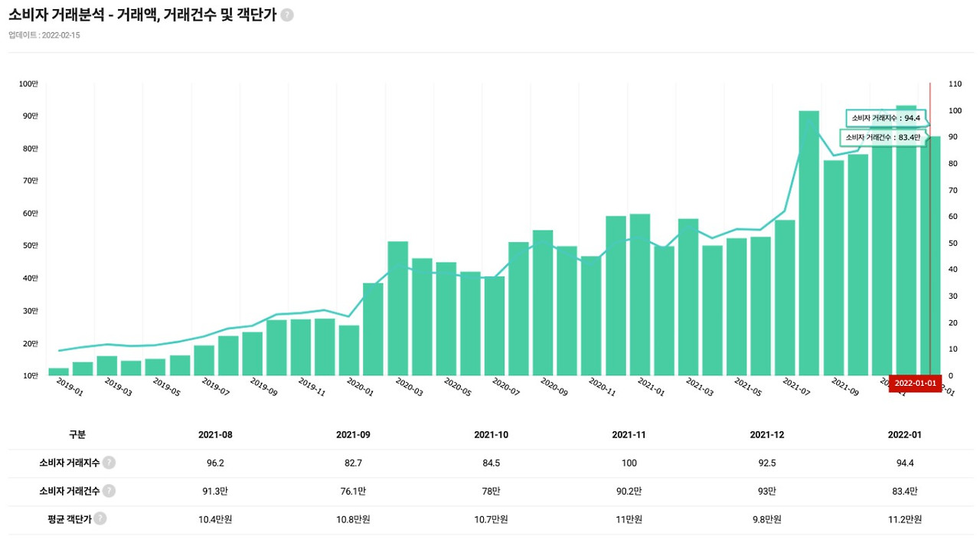Click the red 2022-01-01 date badge
This screenshot has height=540, width=980.
pyautogui.click(x=916, y=381)
